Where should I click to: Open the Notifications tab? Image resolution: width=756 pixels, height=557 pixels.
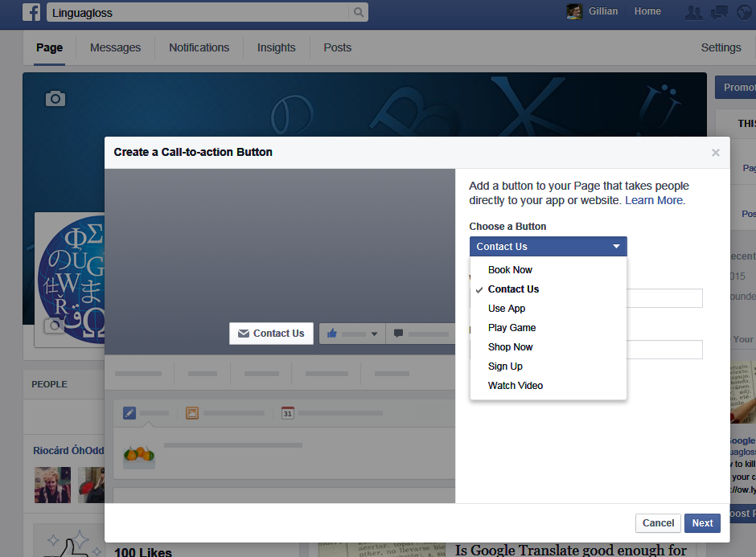199,47
